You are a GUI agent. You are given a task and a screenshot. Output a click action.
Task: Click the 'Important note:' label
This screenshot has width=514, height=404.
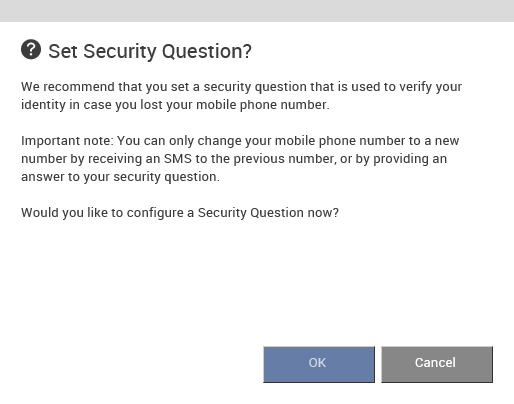click(x=68, y=141)
